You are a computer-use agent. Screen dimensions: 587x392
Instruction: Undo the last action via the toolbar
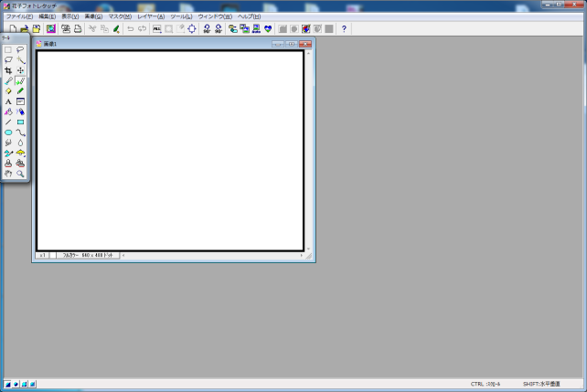(x=130, y=29)
